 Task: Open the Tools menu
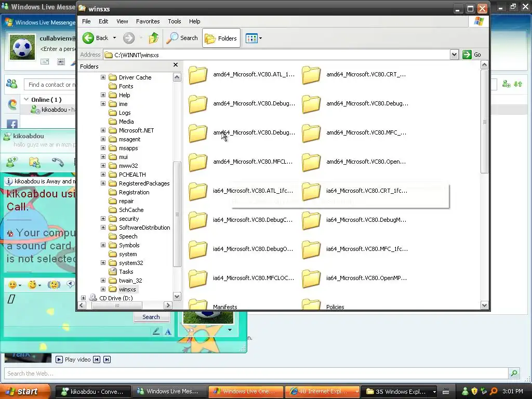click(x=175, y=21)
